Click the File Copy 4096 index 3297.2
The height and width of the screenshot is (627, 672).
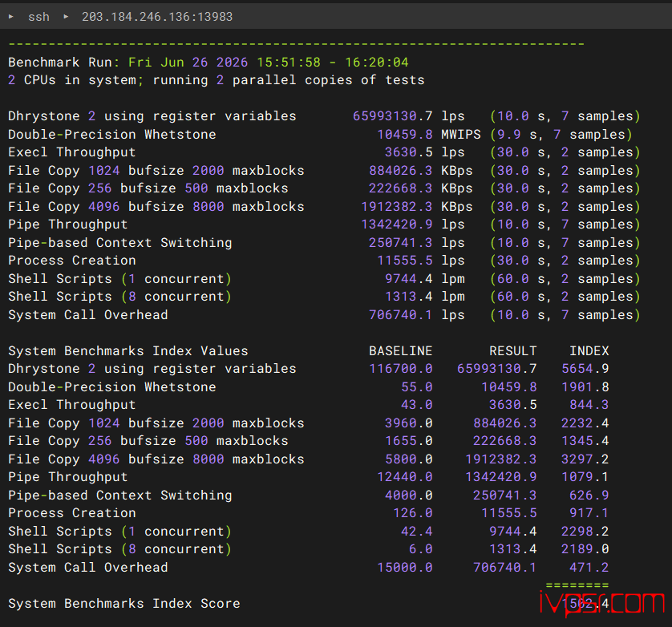(585, 459)
